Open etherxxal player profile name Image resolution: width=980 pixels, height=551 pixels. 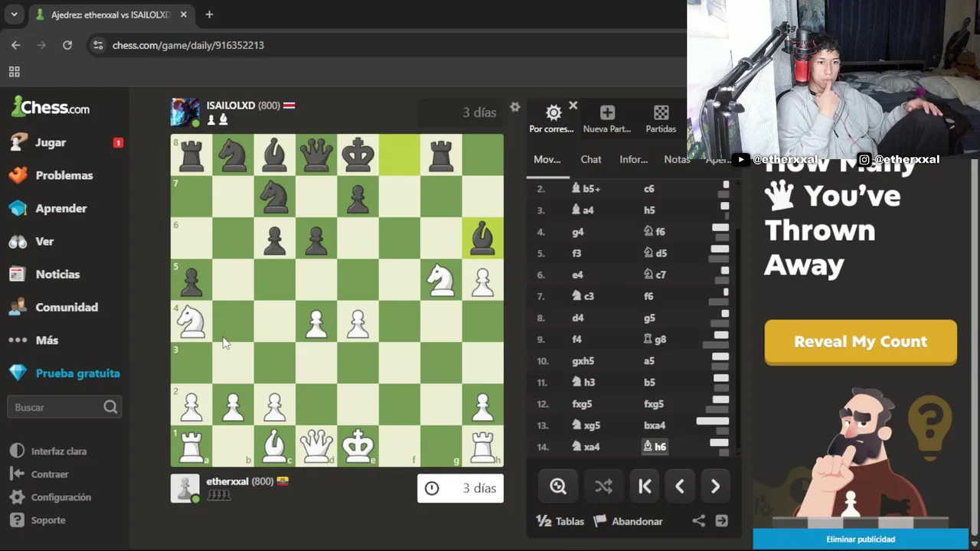point(227,481)
